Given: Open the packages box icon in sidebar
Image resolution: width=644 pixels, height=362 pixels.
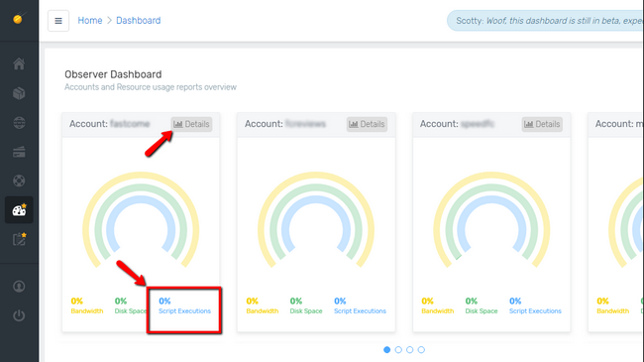Looking at the screenshot, I should [19, 93].
